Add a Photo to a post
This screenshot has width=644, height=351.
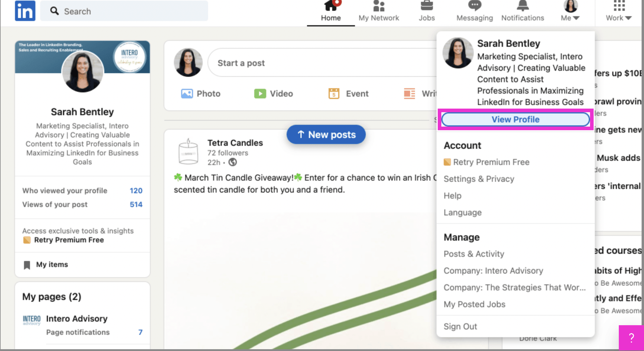[x=201, y=94]
